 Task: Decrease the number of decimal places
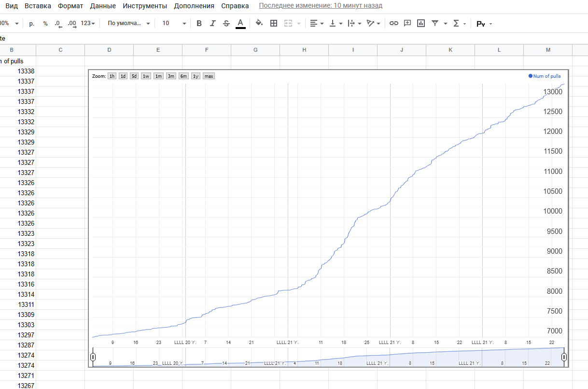58,23
